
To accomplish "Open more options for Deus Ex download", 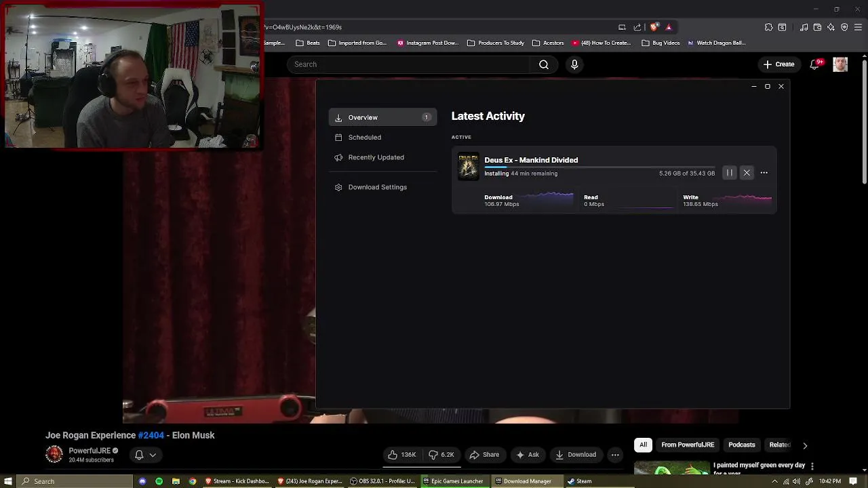I will pyautogui.click(x=764, y=173).
